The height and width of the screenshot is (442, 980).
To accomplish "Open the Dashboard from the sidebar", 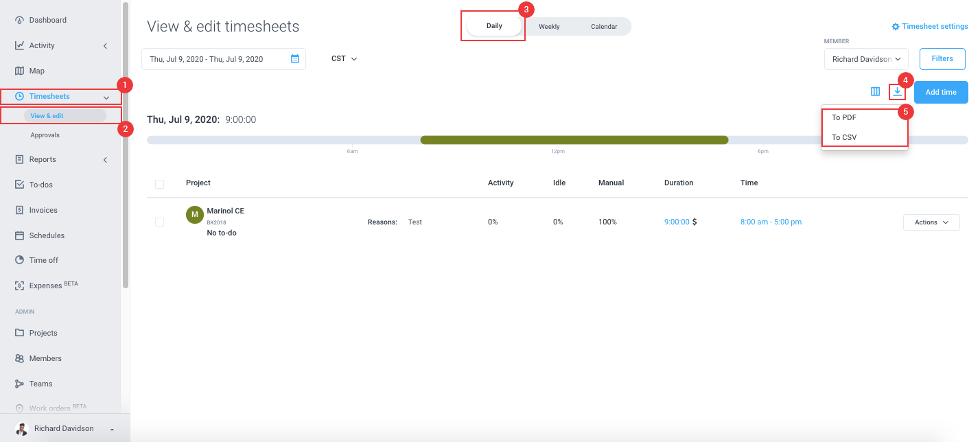I will (x=48, y=19).
